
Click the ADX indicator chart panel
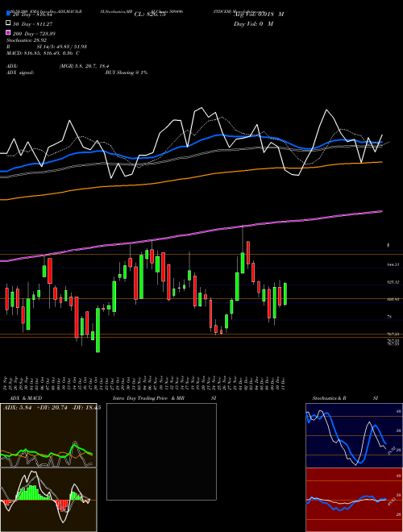[48, 435]
